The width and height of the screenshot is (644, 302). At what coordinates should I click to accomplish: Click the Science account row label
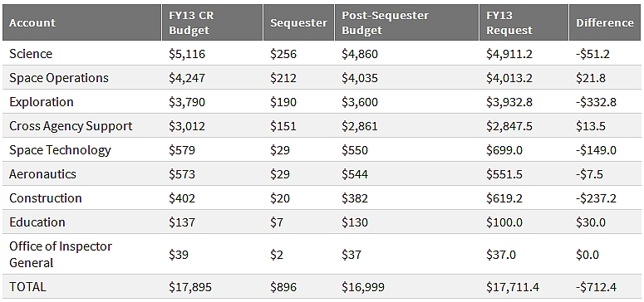(31, 54)
